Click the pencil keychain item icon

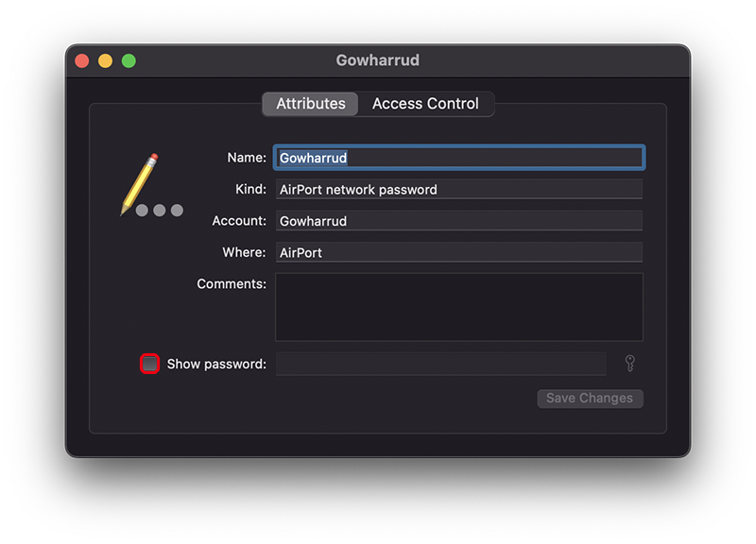click(151, 185)
